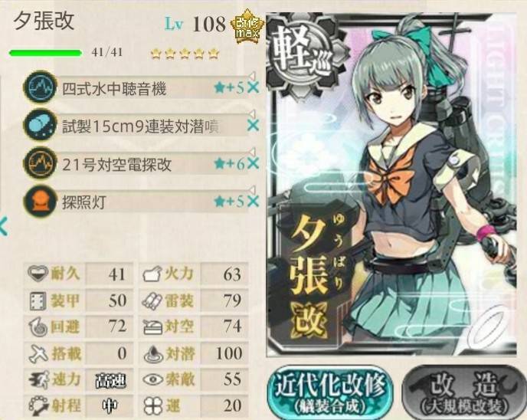
Task: Collapse the panel with left edge chevron
Action: coord(3,226)
